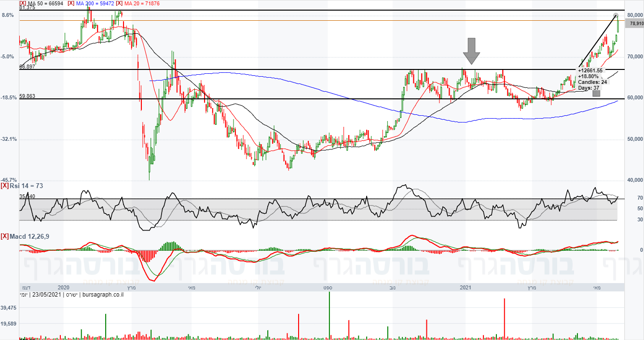The height and width of the screenshot is (340, 644).
Task: Click the -5.0% label on left axis
Action: coord(8,56)
